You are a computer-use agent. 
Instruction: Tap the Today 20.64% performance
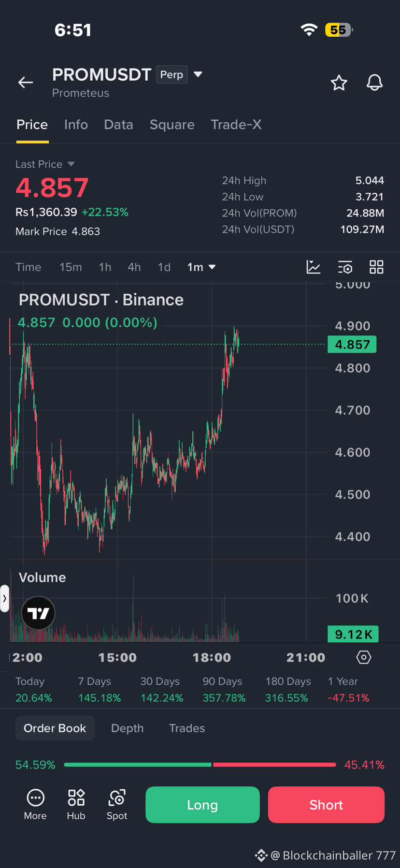coord(33,690)
